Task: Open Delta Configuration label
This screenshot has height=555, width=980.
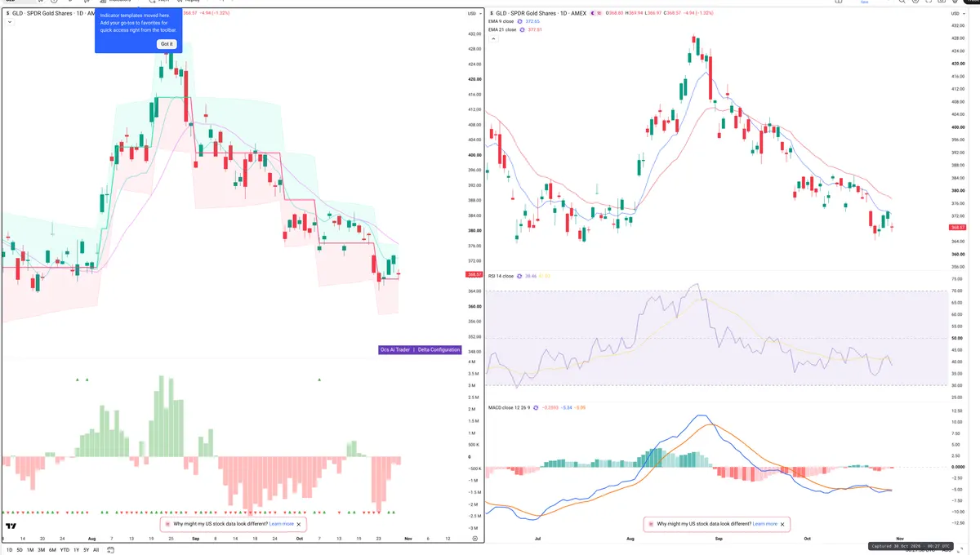Action: 440,349
